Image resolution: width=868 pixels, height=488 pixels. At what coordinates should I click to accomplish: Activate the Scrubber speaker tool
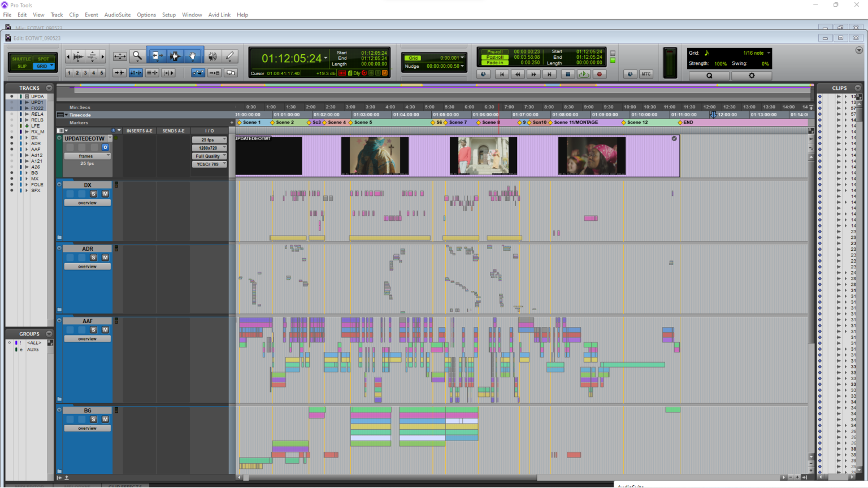pos(212,56)
